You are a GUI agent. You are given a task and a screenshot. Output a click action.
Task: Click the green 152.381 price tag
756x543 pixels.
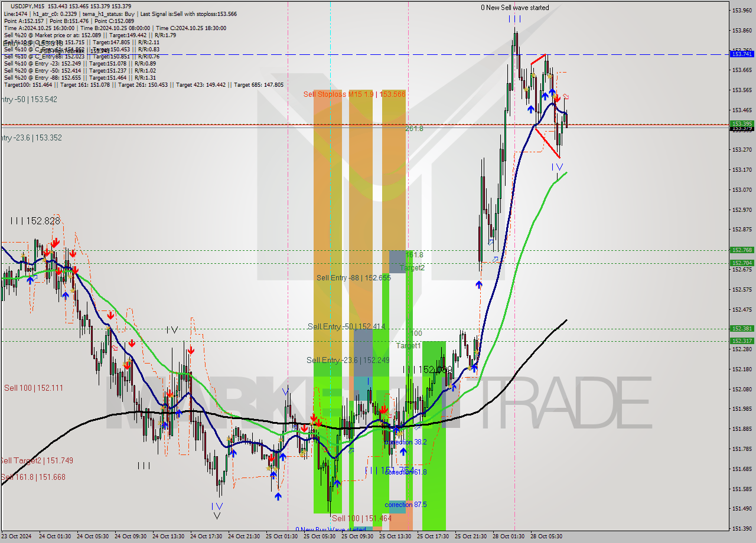click(x=742, y=328)
